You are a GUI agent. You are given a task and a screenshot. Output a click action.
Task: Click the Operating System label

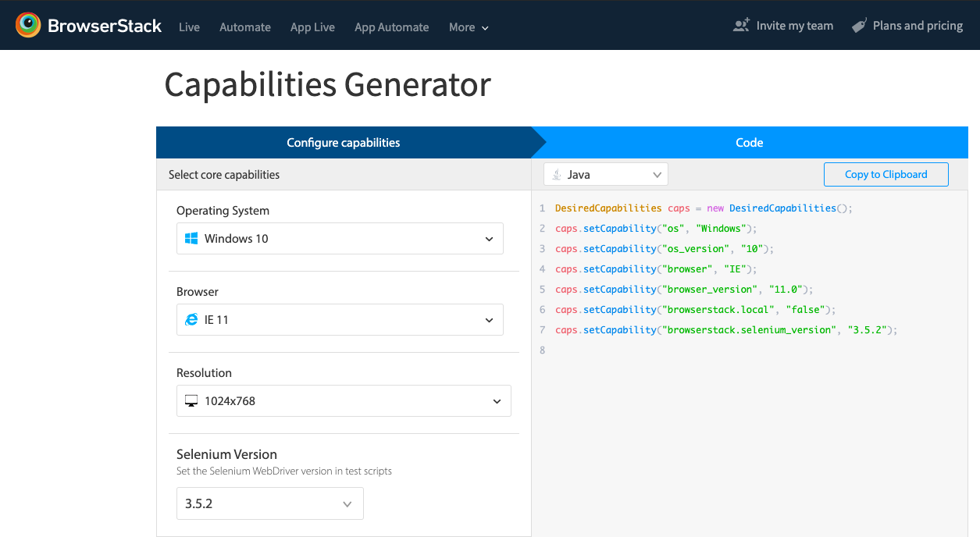pos(223,210)
